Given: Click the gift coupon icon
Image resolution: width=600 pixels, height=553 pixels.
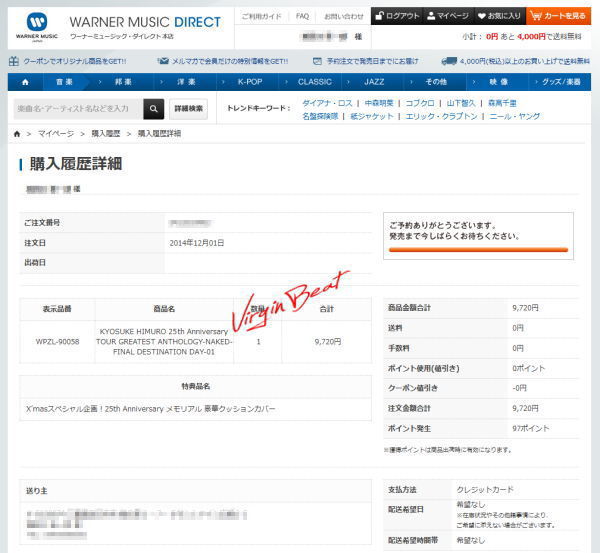Looking at the screenshot, I should 13,61.
